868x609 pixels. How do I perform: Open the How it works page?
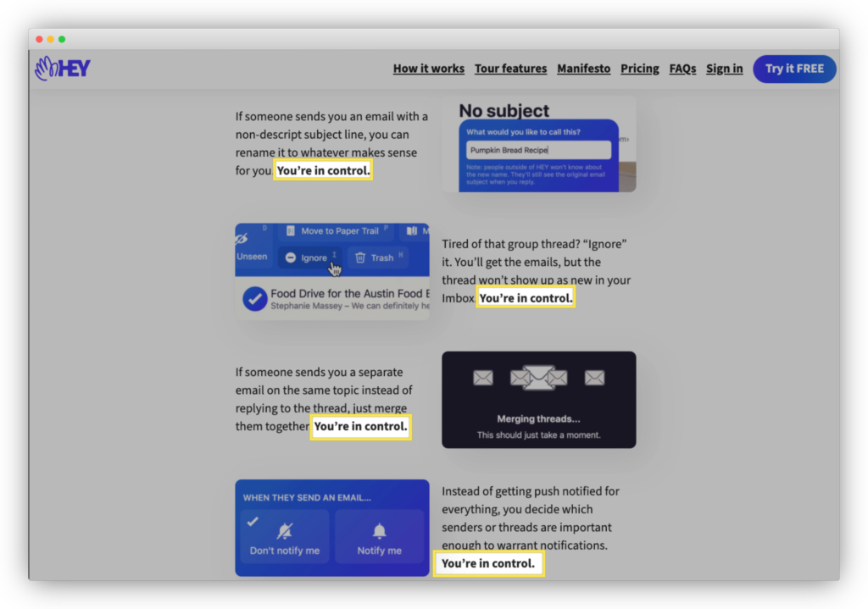428,69
